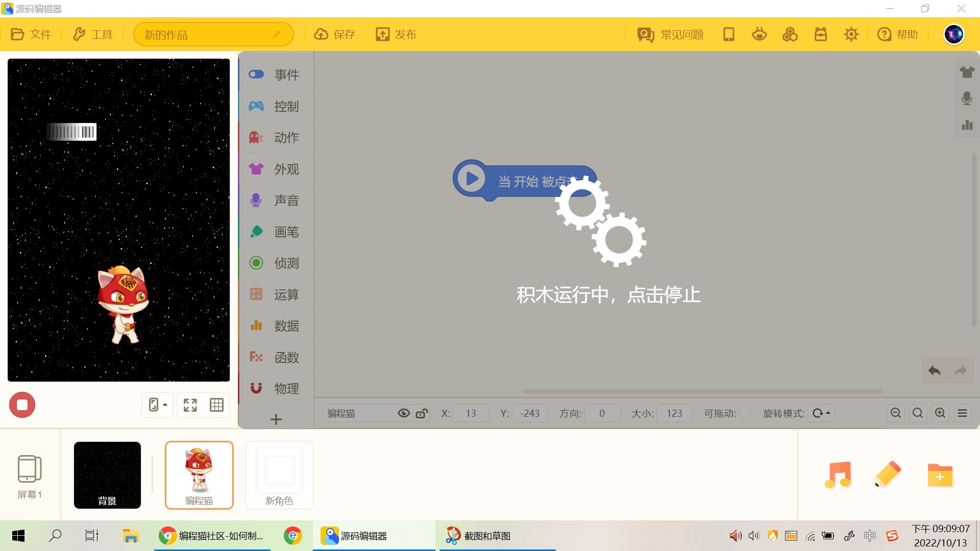Image resolution: width=980 pixels, height=551 pixels.
Task: Select the 编程猫 sprite thumbnail
Action: click(199, 475)
